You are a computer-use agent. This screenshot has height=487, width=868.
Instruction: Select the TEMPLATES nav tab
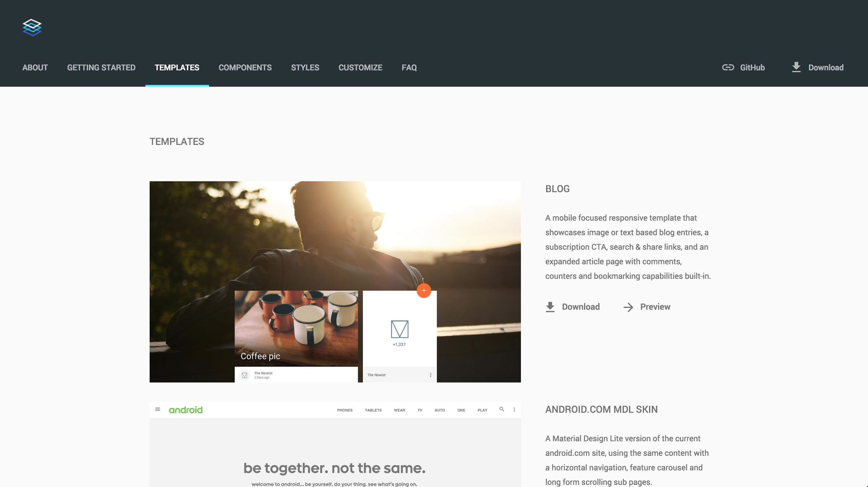coord(176,67)
